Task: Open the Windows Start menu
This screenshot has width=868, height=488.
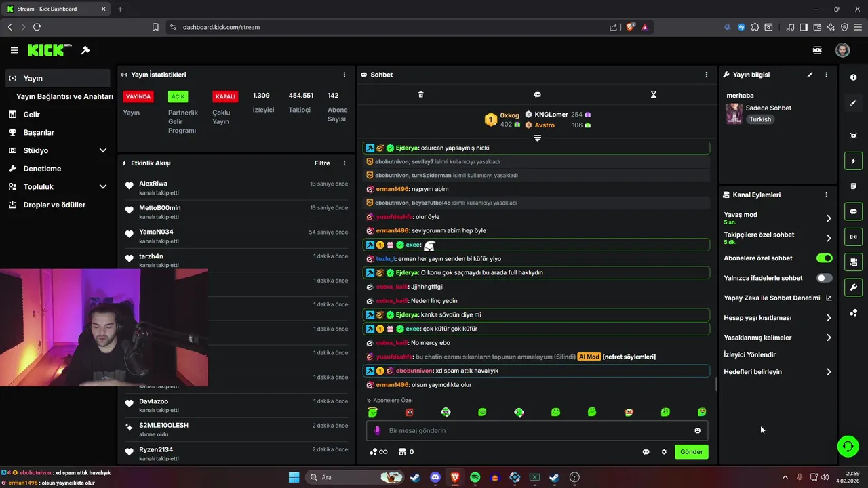Action: [294, 477]
